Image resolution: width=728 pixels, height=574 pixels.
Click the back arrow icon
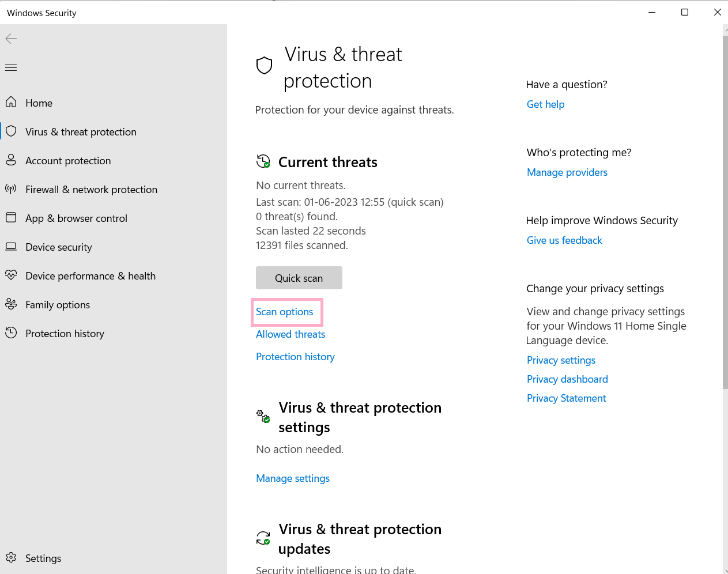point(11,39)
